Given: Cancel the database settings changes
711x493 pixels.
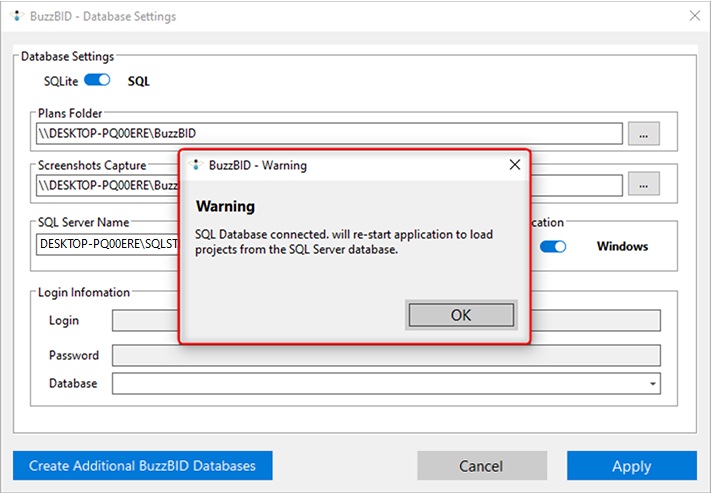Looking at the screenshot, I should (x=482, y=466).
